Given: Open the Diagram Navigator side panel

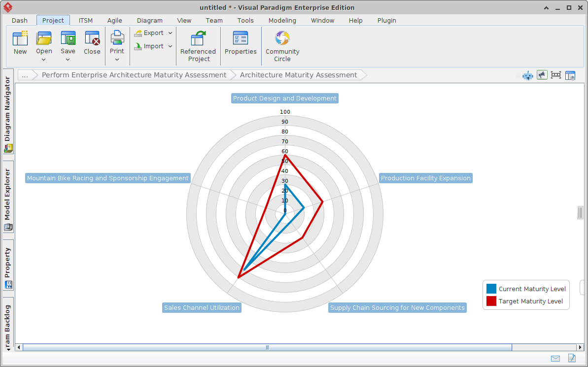Looking at the screenshot, I should click(x=8, y=111).
